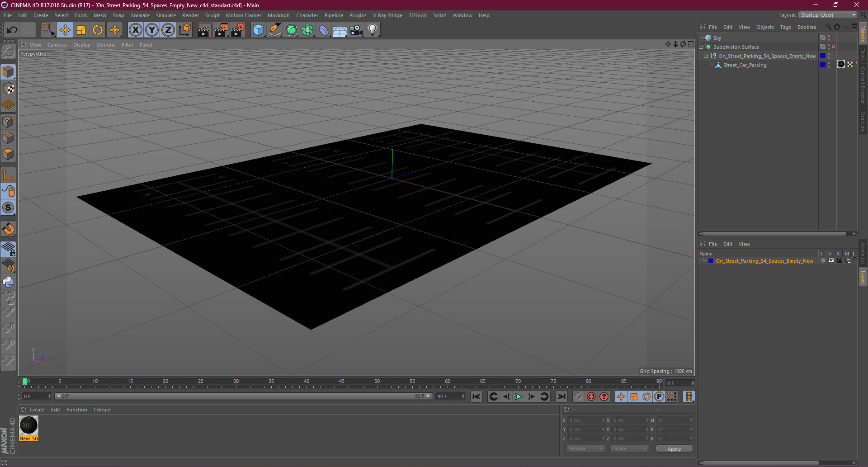868x467 pixels.
Task: Open World coordinate dropdown
Action: (x=586, y=448)
